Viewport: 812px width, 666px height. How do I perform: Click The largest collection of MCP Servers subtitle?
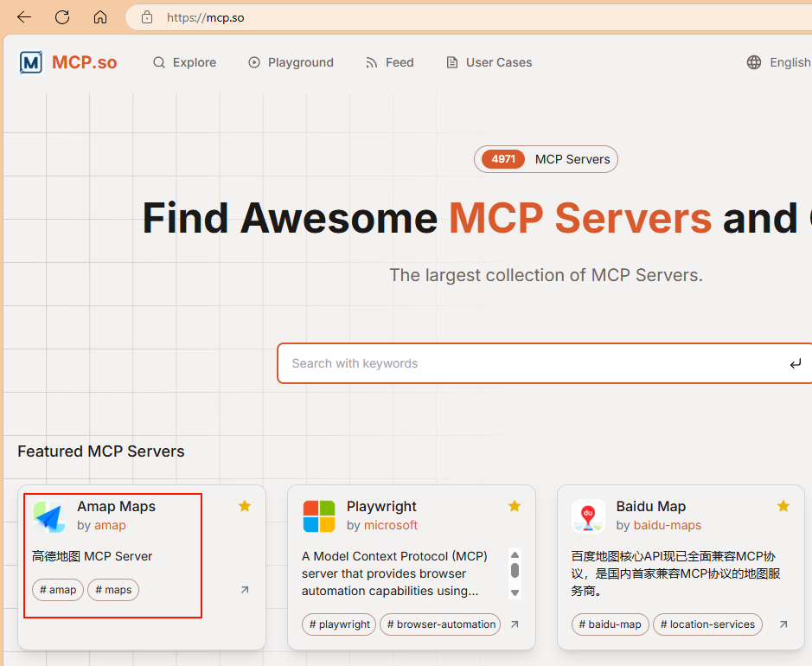tap(546, 275)
